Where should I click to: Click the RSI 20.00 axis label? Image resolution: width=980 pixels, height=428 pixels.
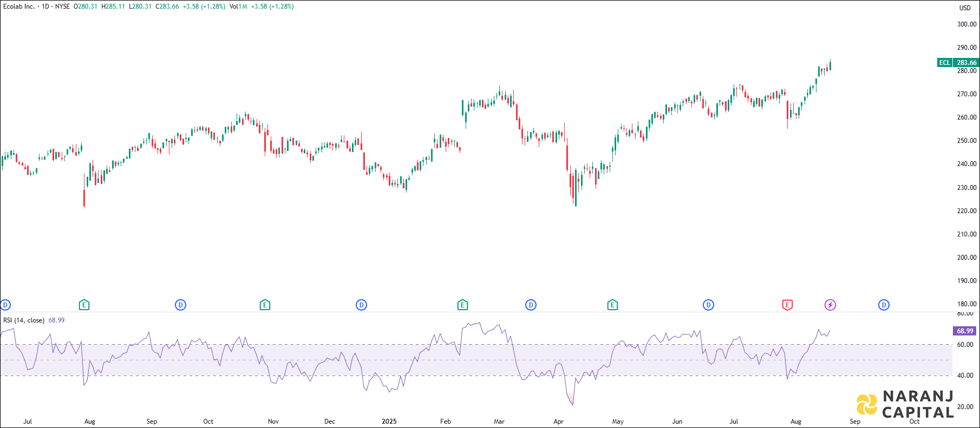pyautogui.click(x=965, y=407)
